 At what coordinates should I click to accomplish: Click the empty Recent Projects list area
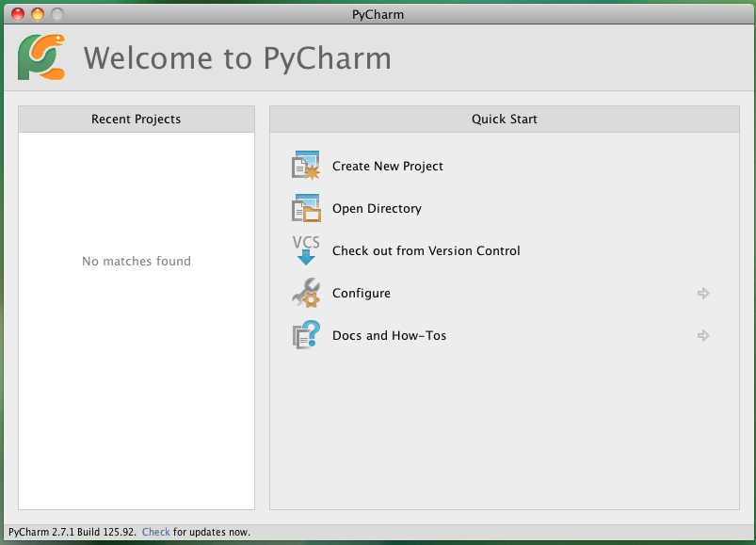coord(137,320)
